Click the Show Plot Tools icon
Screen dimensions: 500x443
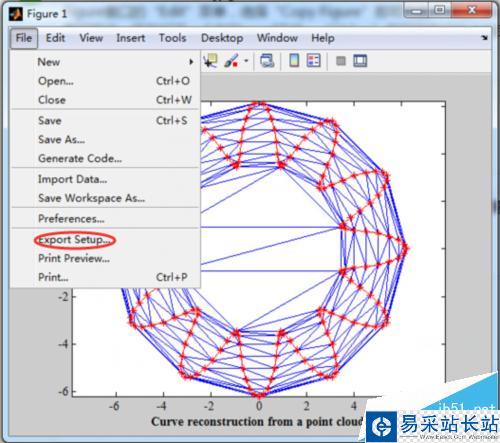pyautogui.click(x=360, y=61)
